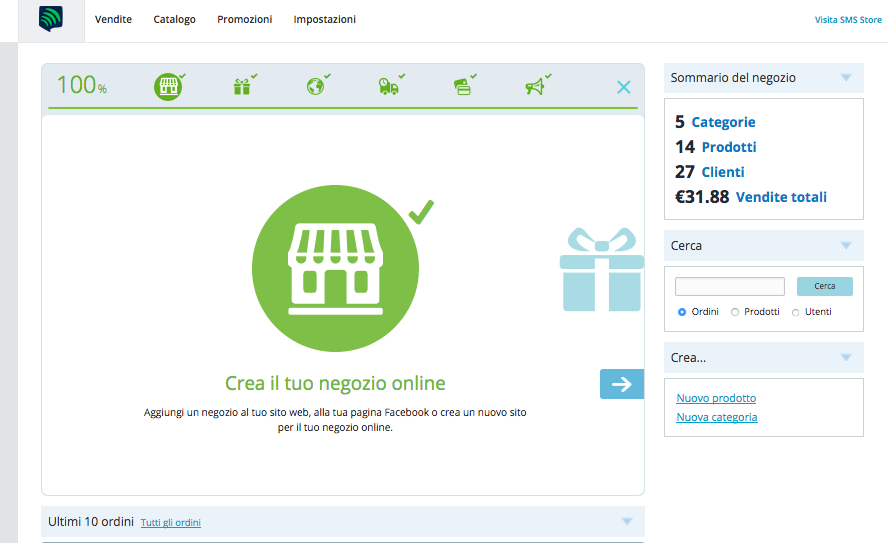This screenshot has height=543, width=888.
Task: Open the Vendite menu
Action: click(113, 19)
